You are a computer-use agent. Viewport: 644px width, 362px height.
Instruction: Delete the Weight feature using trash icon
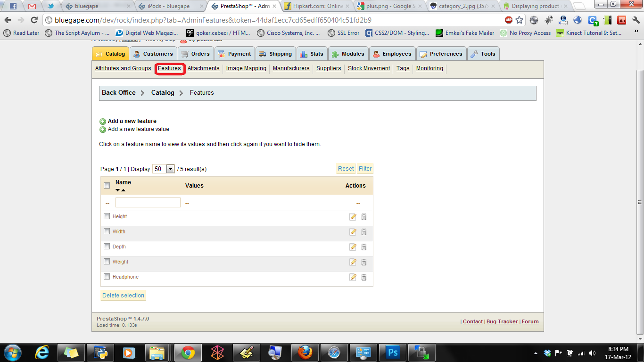(x=364, y=262)
